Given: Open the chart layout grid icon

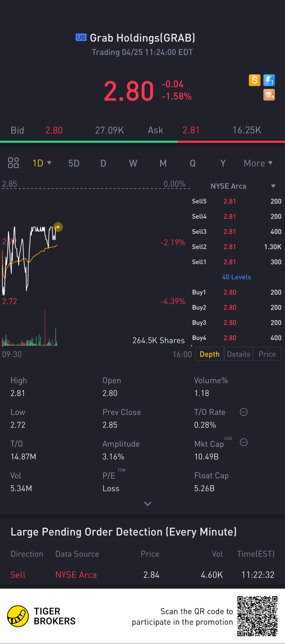Looking at the screenshot, I should pos(13,163).
